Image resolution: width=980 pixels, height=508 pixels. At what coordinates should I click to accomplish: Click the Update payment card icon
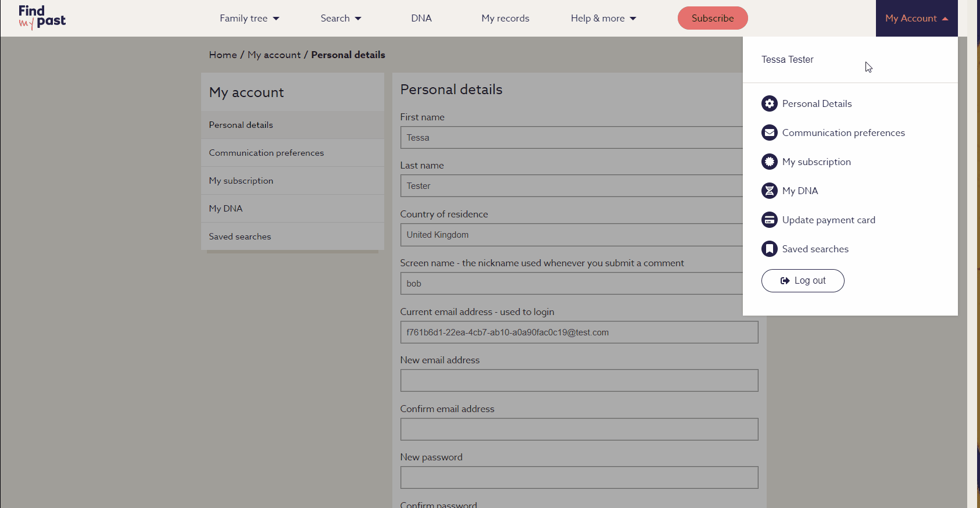click(769, 220)
